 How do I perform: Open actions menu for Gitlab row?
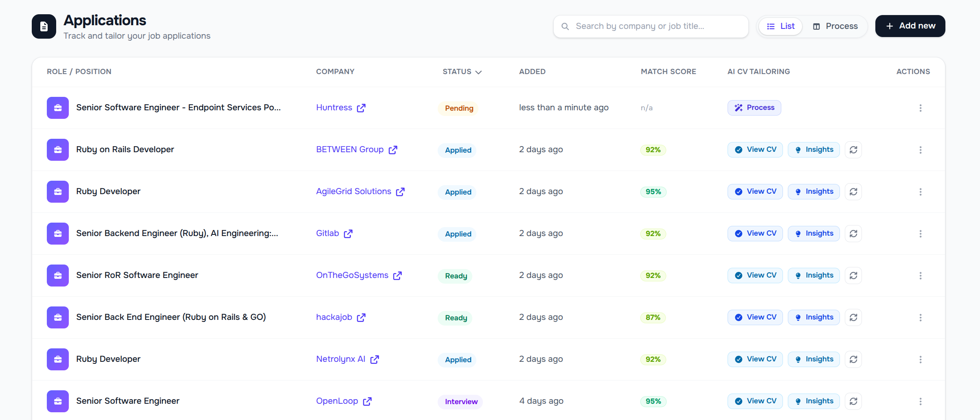920,234
